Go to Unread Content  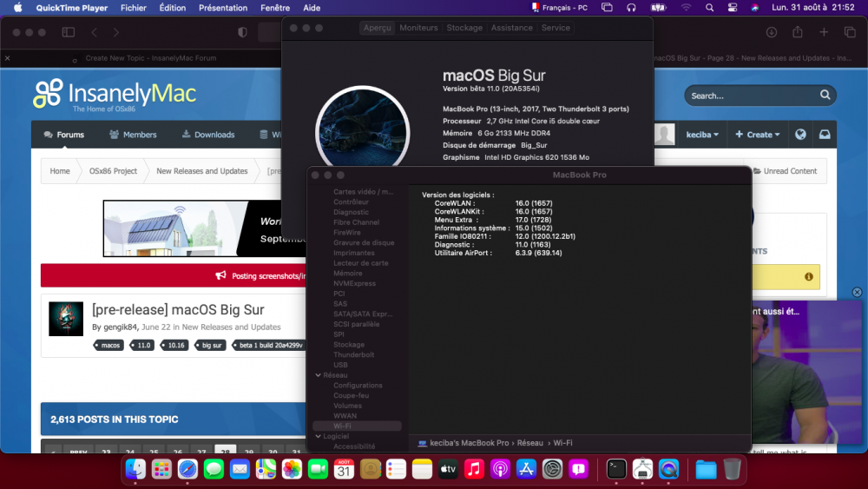(785, 171)
